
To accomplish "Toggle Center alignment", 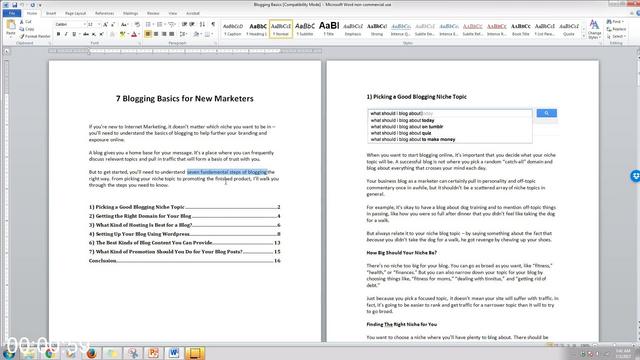I will pyautogui.click(x=156, y=34).
